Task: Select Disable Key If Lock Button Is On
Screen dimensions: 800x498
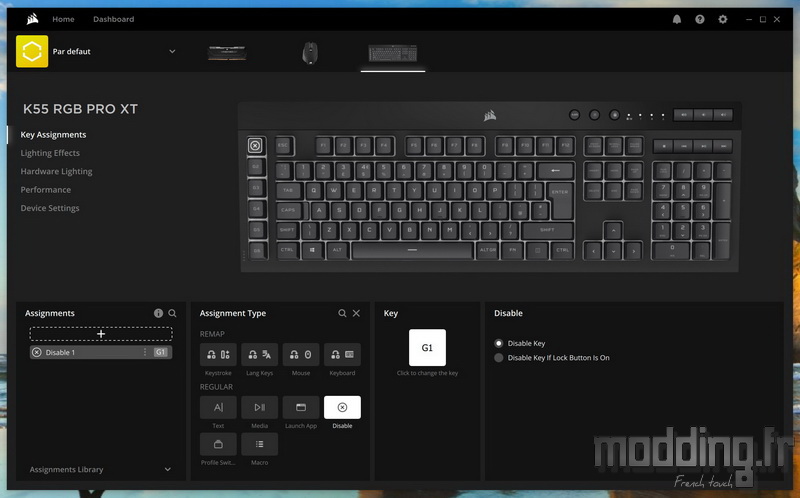Action: [x=498, y=358]
